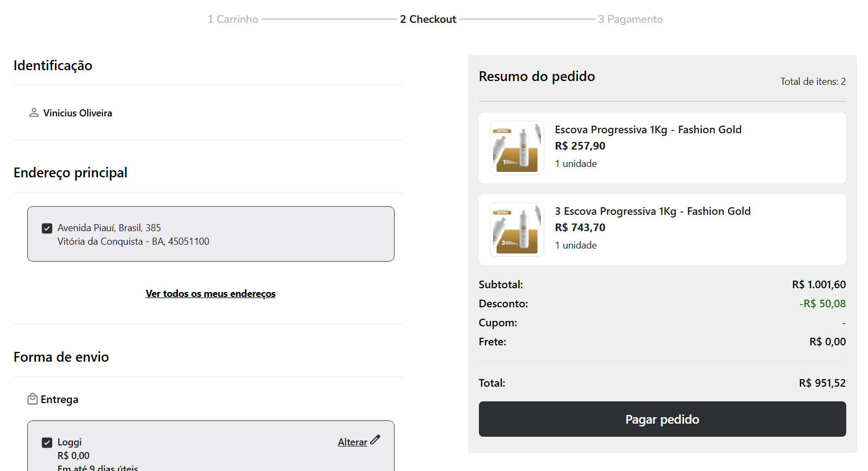Click the Frete: label
Screen dimensions: 868x471
(493, 342)
